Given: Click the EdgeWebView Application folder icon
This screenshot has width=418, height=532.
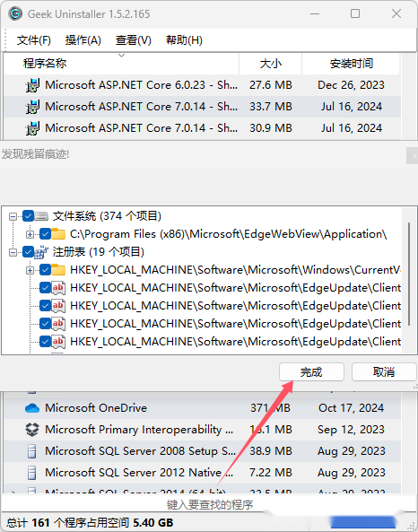Looking at the screenshot, I should (58, 234).
